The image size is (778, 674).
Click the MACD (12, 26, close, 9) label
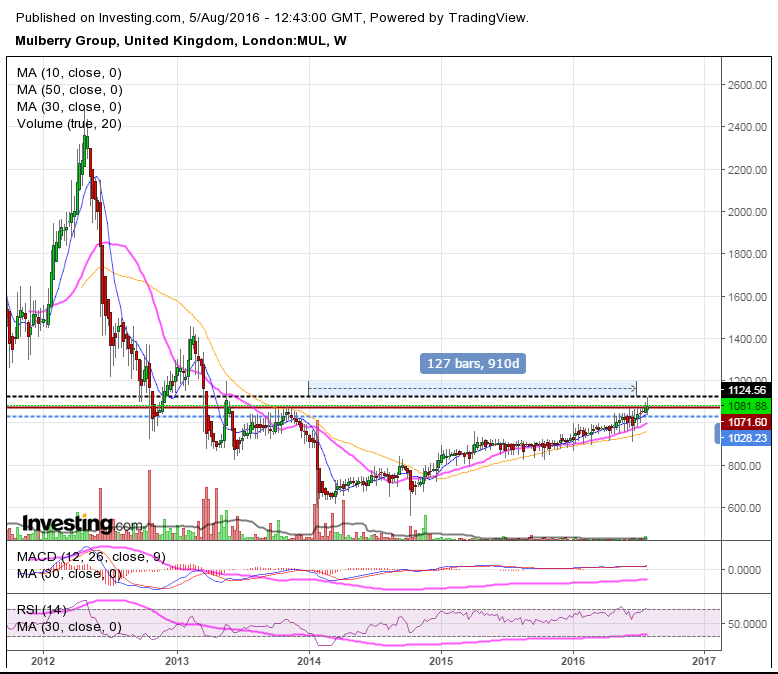coord(91,557)
